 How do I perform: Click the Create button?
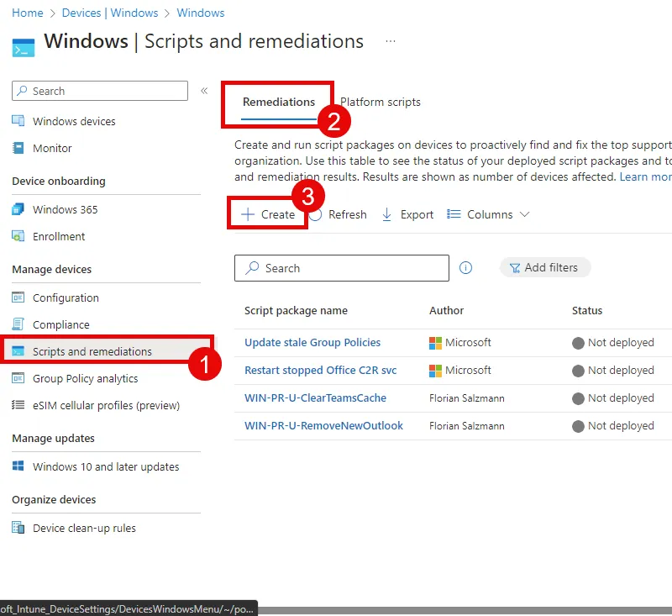[x=267, y=214]
